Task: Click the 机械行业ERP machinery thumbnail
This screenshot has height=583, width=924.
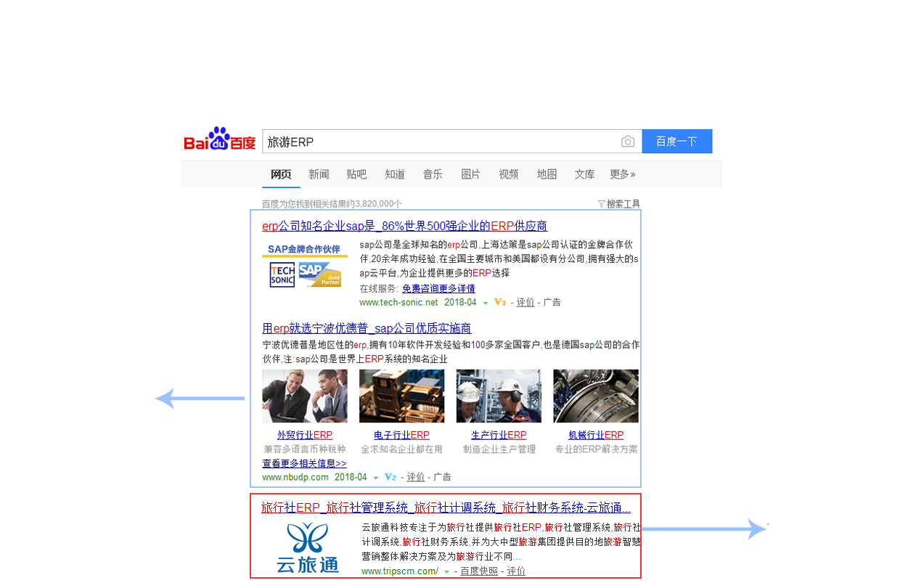Action: (596, 396)
